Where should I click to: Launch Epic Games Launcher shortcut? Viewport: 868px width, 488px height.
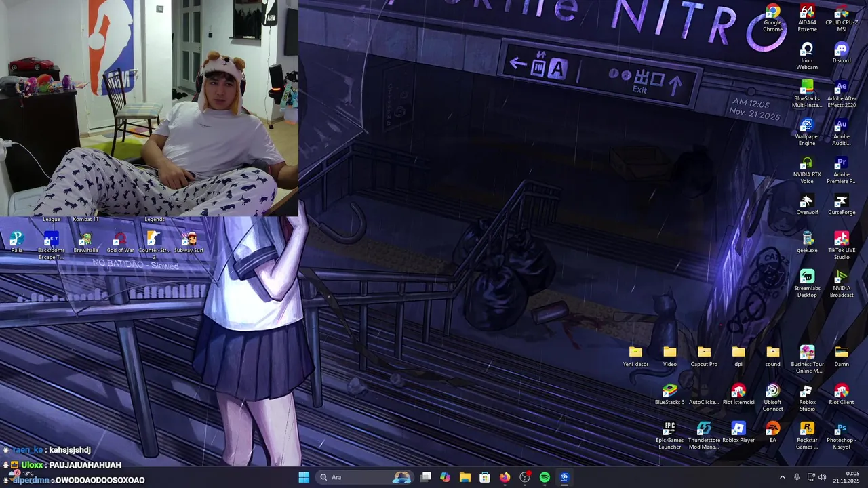coord(669,436)
